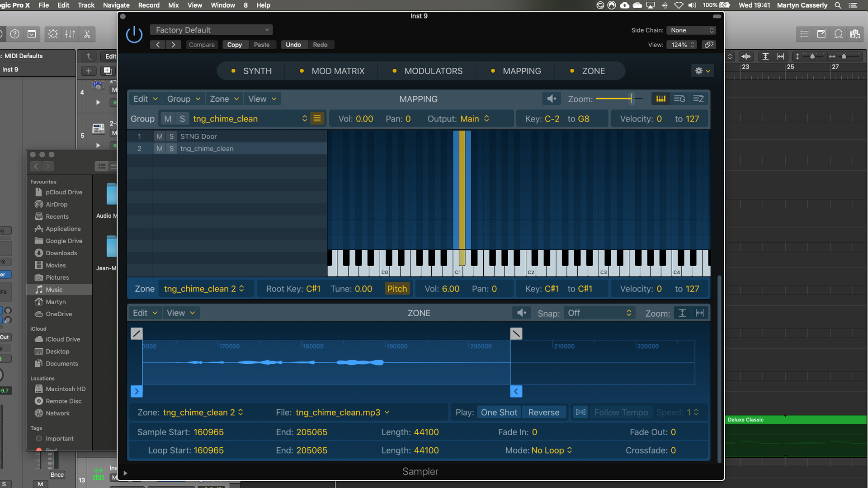Click the fade-in marker icon in waveform

tap(137, 333)
